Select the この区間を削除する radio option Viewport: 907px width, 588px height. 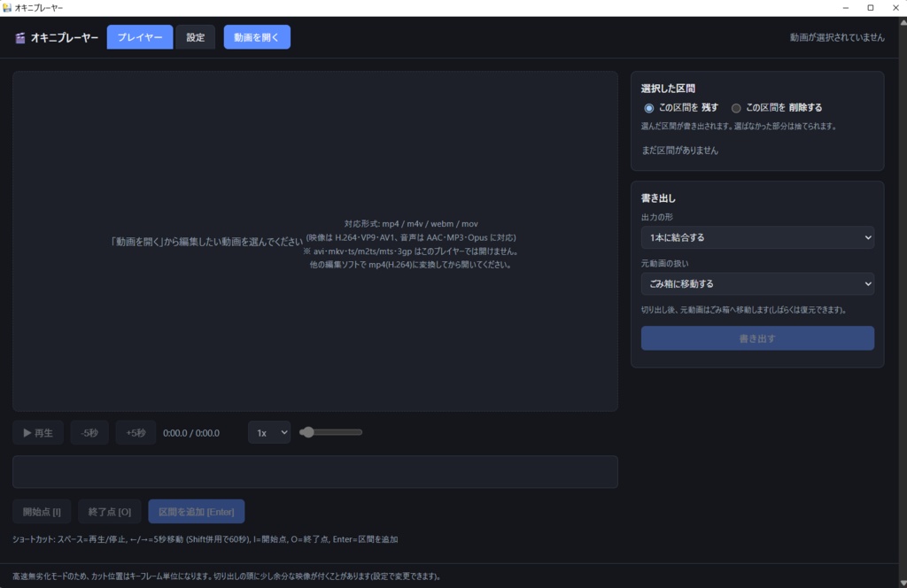tap(736, 108)
